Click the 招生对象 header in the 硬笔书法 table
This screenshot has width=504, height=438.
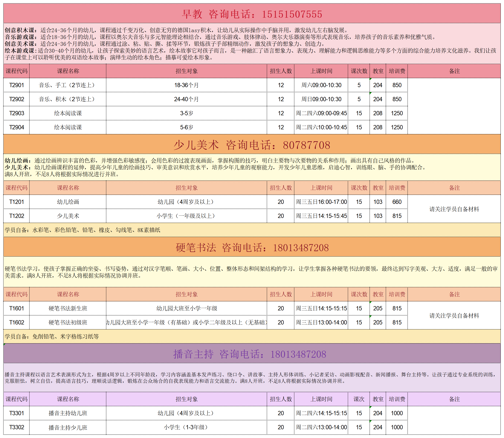click(x=187, y=294)
